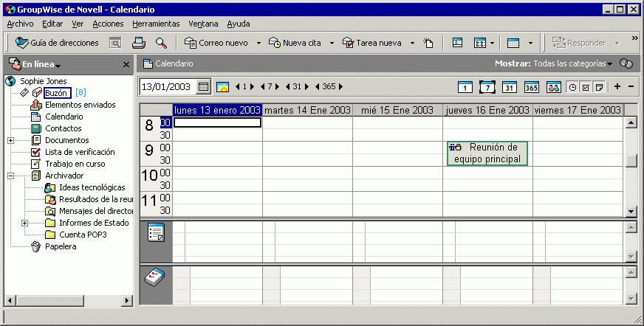The width and height of the screenshot is (644, 326).
Task: Open the Elementos enviados folder
Action: [80, 105]
